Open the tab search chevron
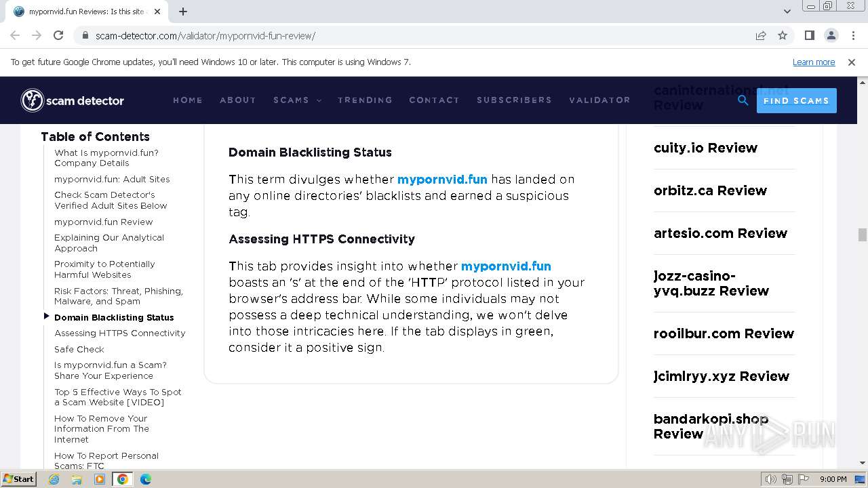Screen dimensions: 868x488 (x=787, y=12)
